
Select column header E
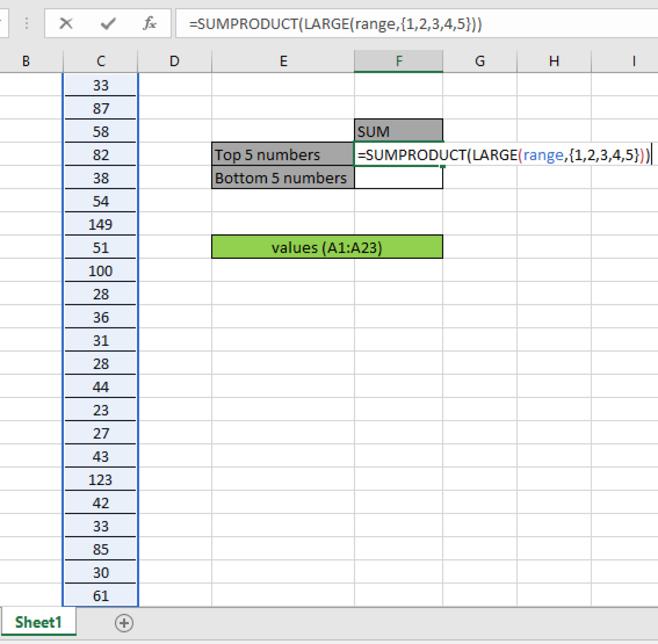283,61
